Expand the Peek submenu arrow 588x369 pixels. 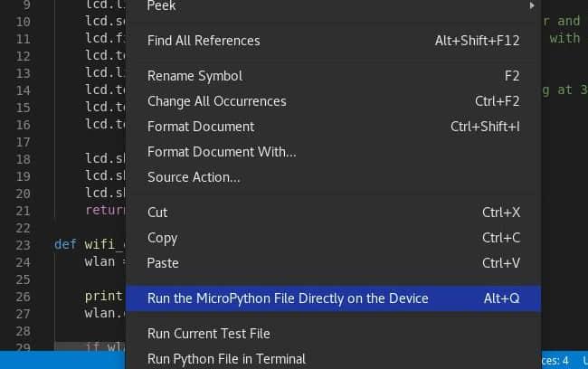click(531, 6)
